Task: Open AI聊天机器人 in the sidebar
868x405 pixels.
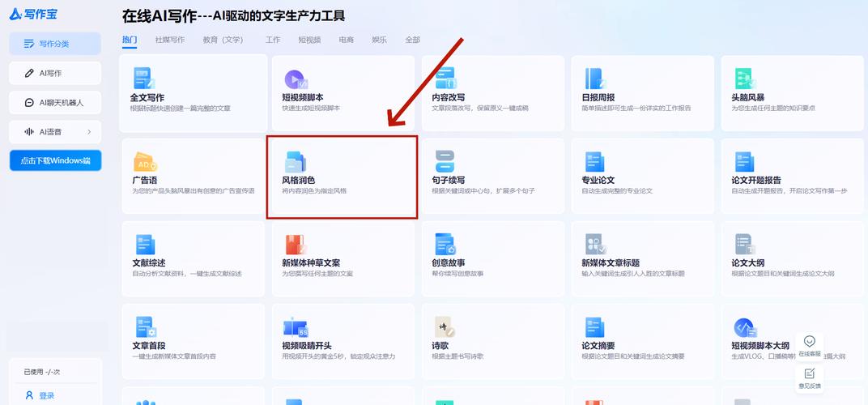Action: coord(55,103)
